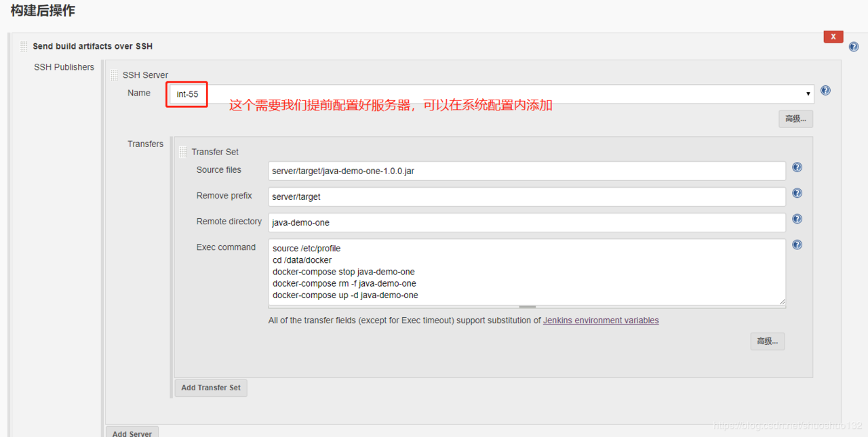The image size is (868, 437).
Task: Delete the SSH build step with red X
Action: 833,37
